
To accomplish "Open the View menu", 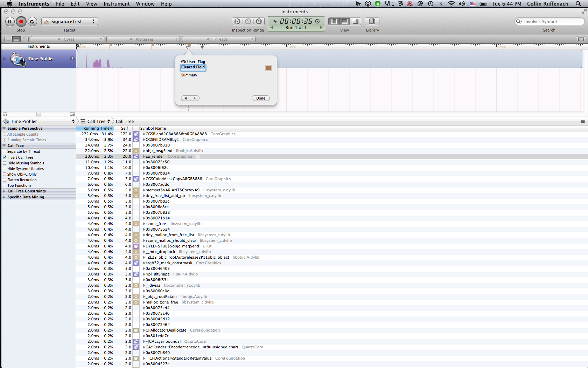I will [91, 4].
